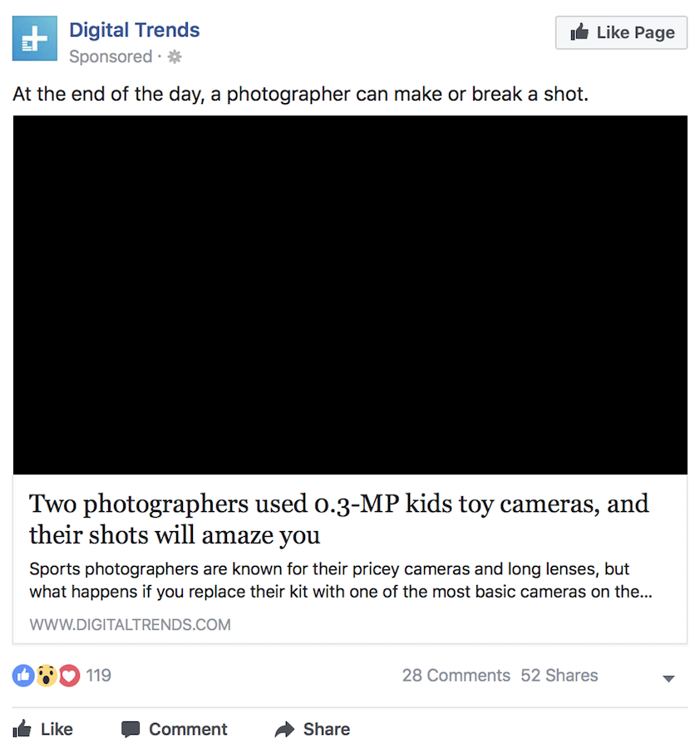Expand the post options dropdown arrow
This screenshot has width=700, height=748.
point(668,678)
